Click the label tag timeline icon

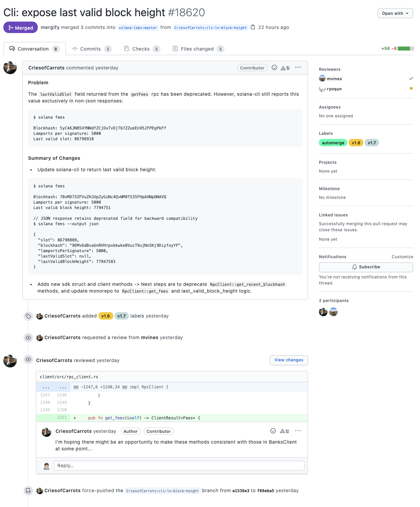point(28,316)
